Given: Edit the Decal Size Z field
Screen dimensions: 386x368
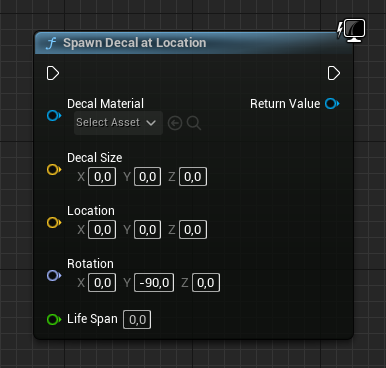Looking at the screenshot, I should [193, 177].
